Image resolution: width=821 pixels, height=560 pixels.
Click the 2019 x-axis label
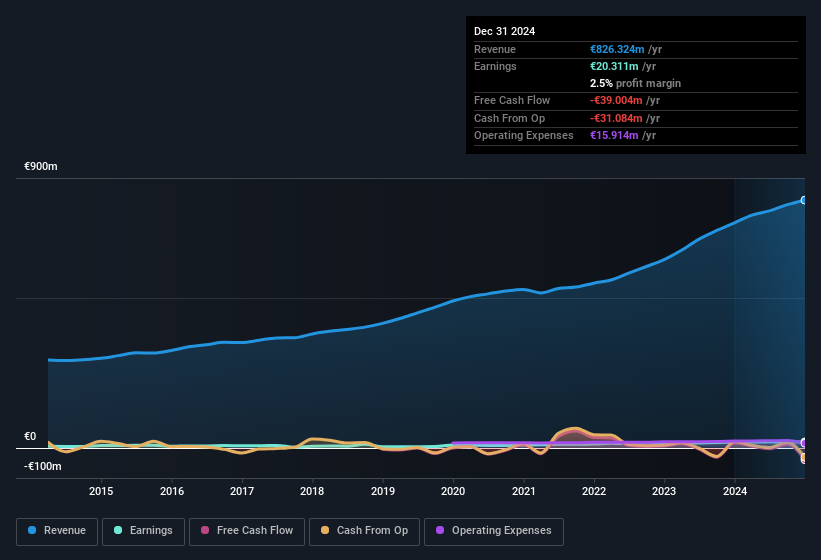pyautogui.click(x=383, y=491)
